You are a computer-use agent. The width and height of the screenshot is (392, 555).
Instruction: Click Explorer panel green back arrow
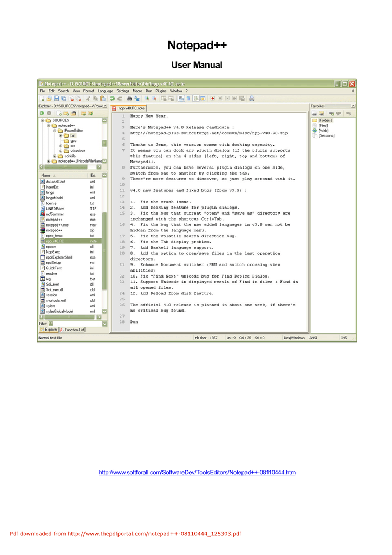[x=42, y=113]
